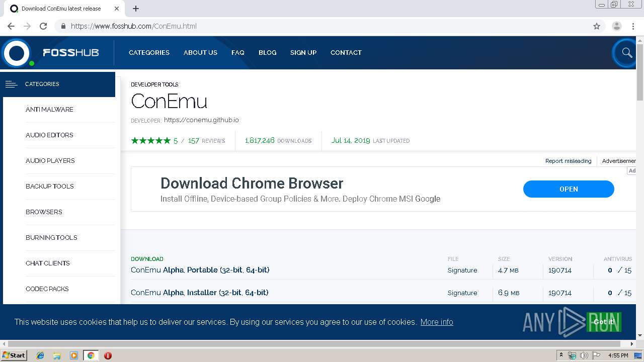This screenshot has width=644, height=362.
Task: Click Report misleading link
Action: click(x=568, y=161)
